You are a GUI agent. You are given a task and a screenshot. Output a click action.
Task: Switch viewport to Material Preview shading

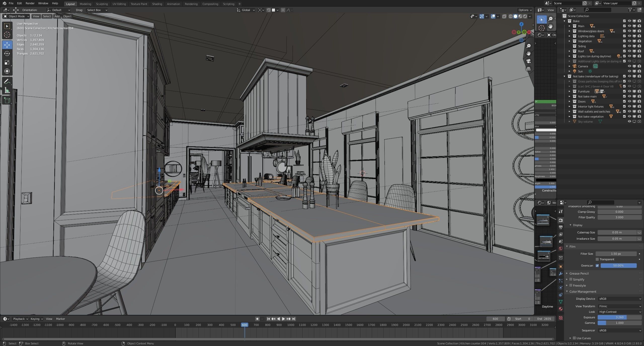click(520, 16)
